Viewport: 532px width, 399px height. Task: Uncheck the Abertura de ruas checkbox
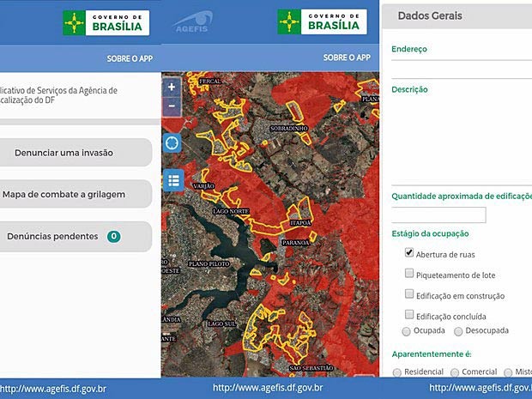click(409, 254)
